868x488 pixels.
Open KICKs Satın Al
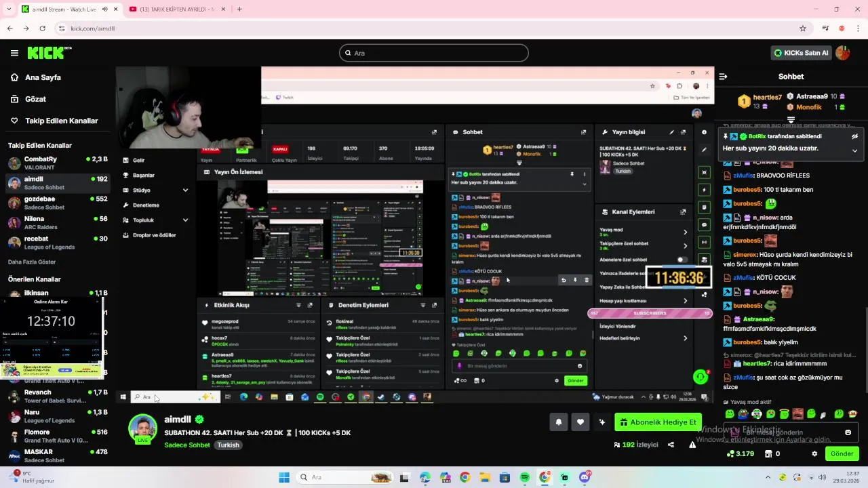point(801,53)
